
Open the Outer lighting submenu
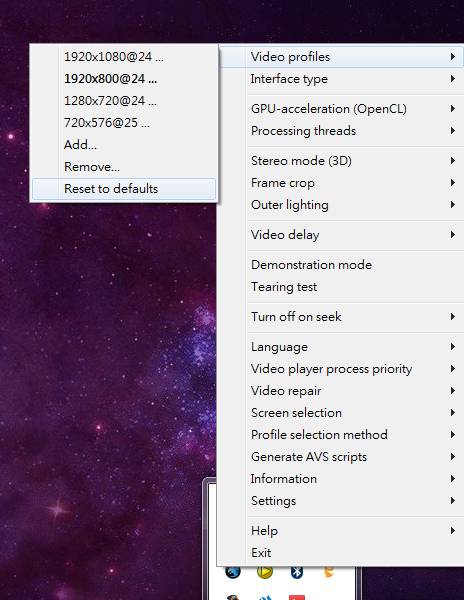point(341,205)
